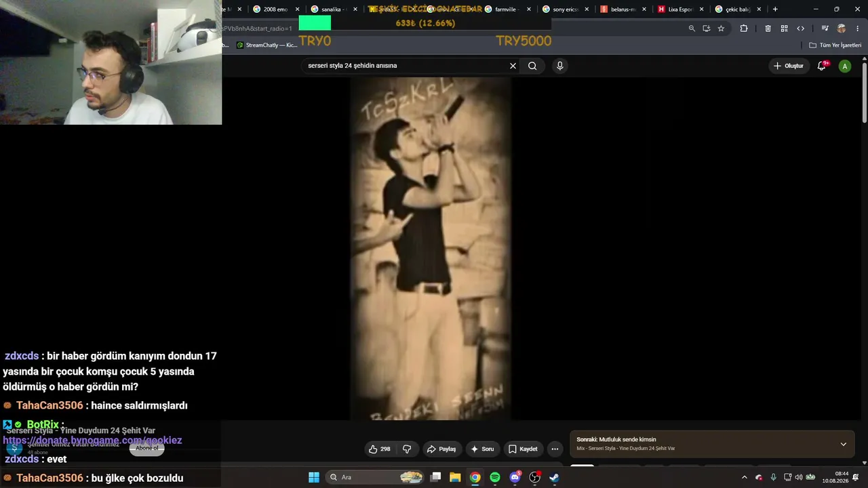This screenshot has width=868, height=488.
Task: Click the code brackets extension icon
Action: coord(801,28)
